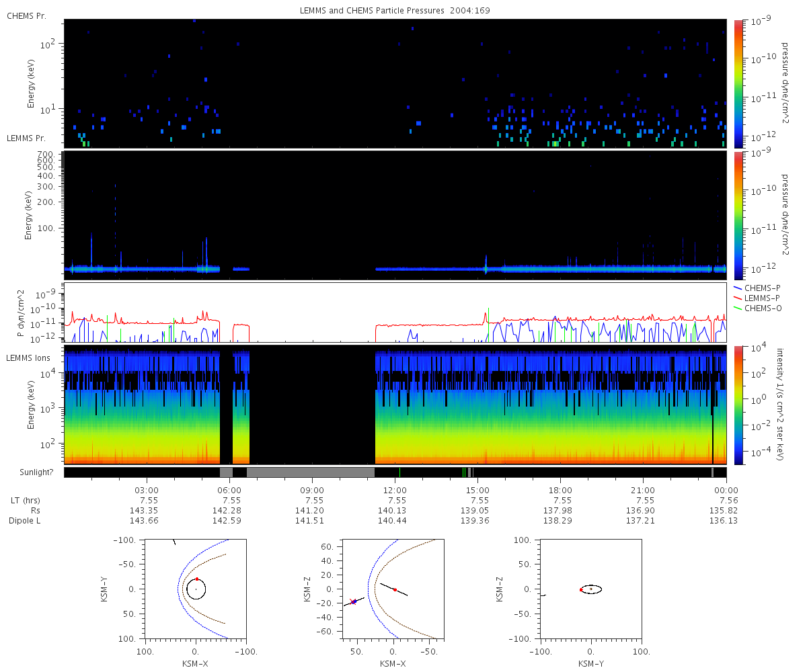Click the CHEMS Pr. panel label
This screenshot has height=672, width=807.
coord(26,15)
